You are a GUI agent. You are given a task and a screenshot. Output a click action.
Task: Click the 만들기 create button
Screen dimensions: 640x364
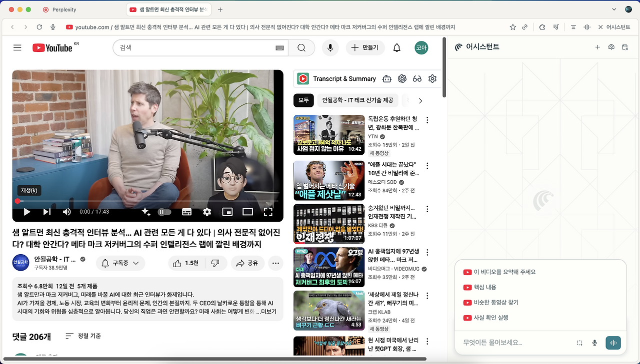[365, 48]
